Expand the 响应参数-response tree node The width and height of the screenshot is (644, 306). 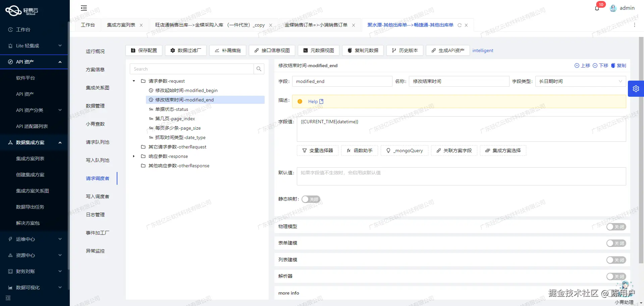pos(133,156)
